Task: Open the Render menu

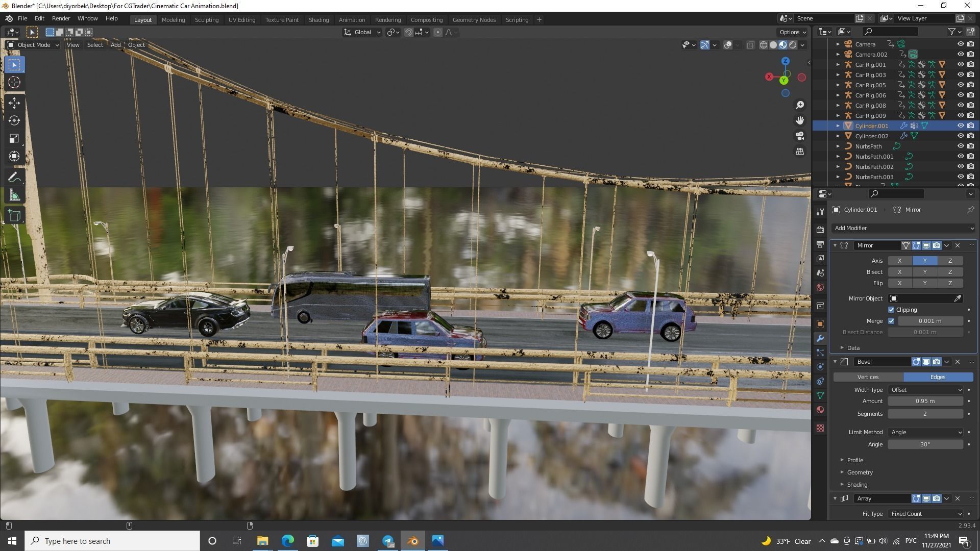Action: click(61, 18)
